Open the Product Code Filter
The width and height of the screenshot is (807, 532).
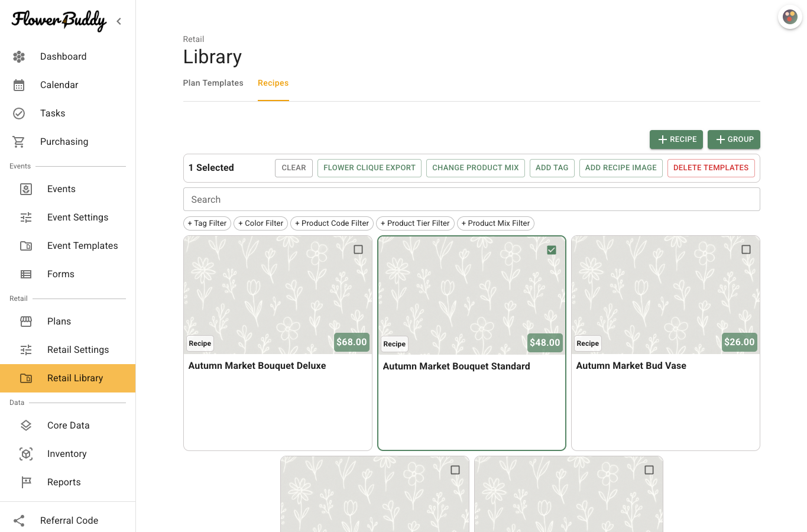click(332, 223)
